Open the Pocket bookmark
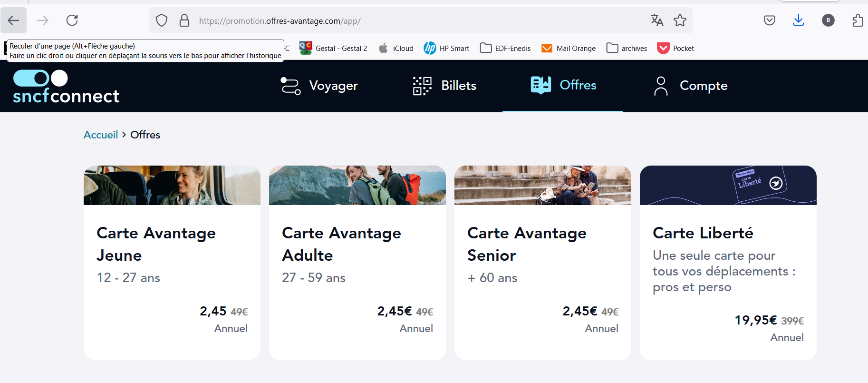The height and width of the screenshot is (383, 868). click(x=675, y=48)
